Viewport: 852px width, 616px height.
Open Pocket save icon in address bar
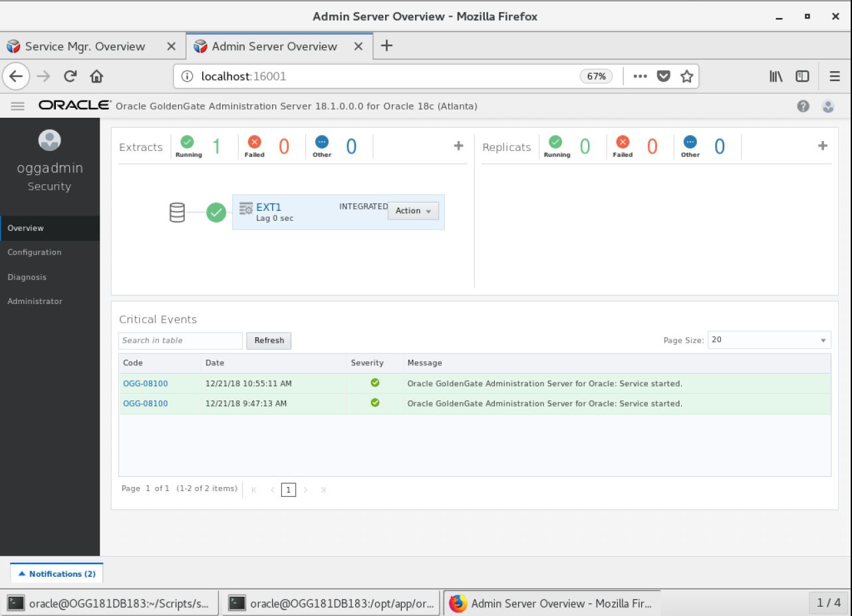pyautogui.click(x=662, y=76)
